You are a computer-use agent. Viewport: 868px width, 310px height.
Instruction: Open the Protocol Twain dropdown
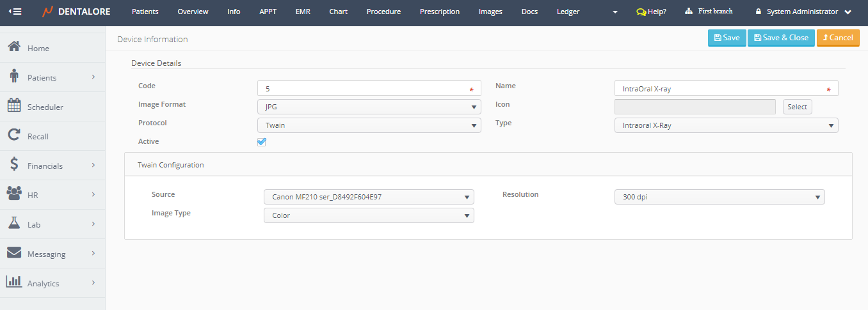click(369, 125)
